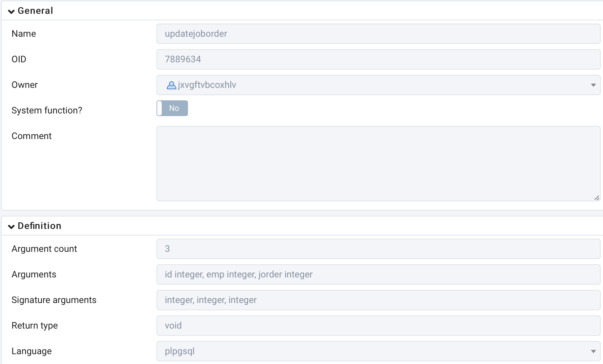The image size is (603, 364).
Task: Click inside the Comment text area
Action: coord(378,164)
